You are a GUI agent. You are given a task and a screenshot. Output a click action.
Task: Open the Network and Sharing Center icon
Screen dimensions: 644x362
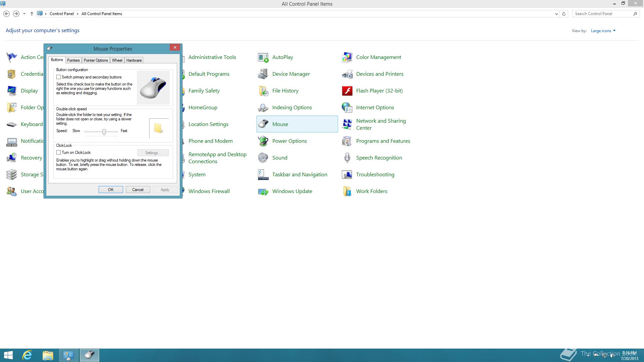pos(347,124)
